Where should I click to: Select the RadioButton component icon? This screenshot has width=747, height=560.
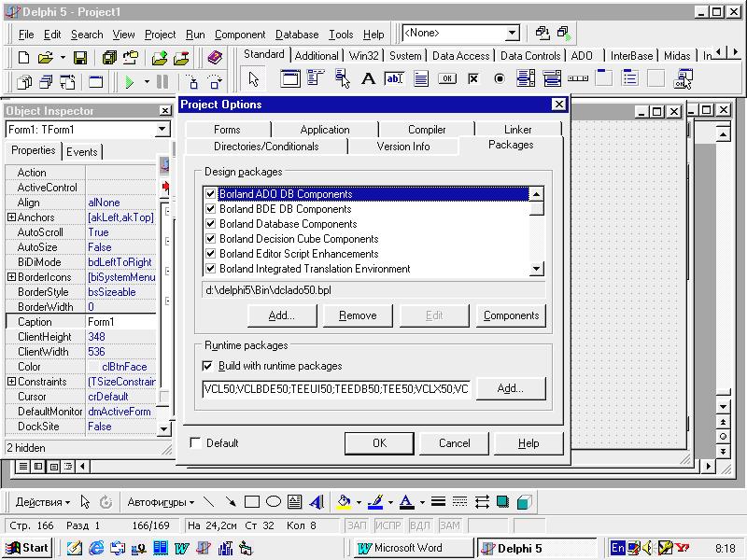click(500, 78)
